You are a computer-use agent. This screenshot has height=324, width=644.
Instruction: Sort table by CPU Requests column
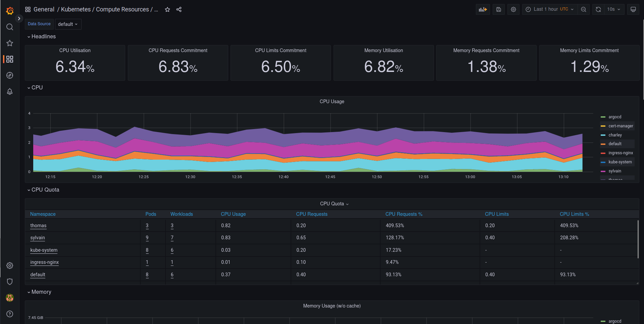pyautogui.click(x=312, y=214)
